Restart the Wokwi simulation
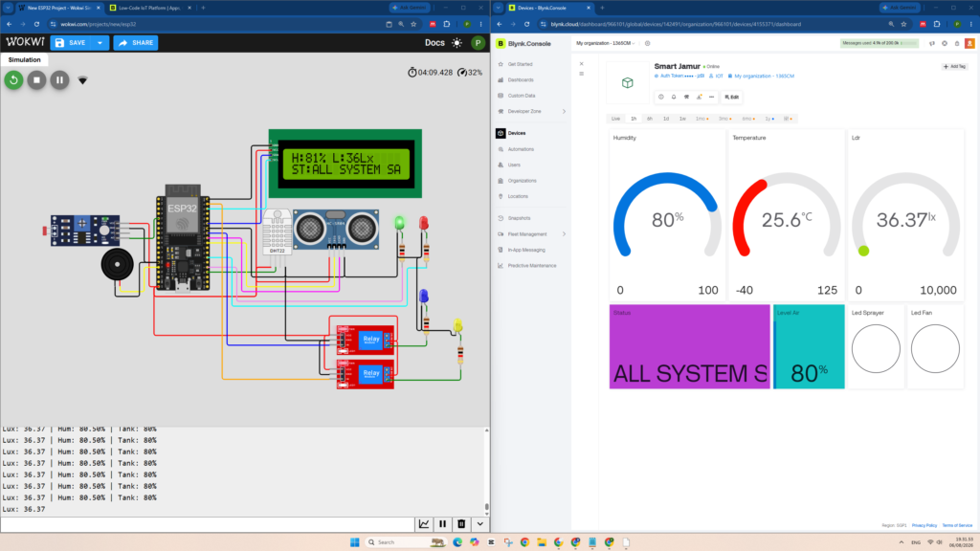980x551 pixels. click(13, 80)
